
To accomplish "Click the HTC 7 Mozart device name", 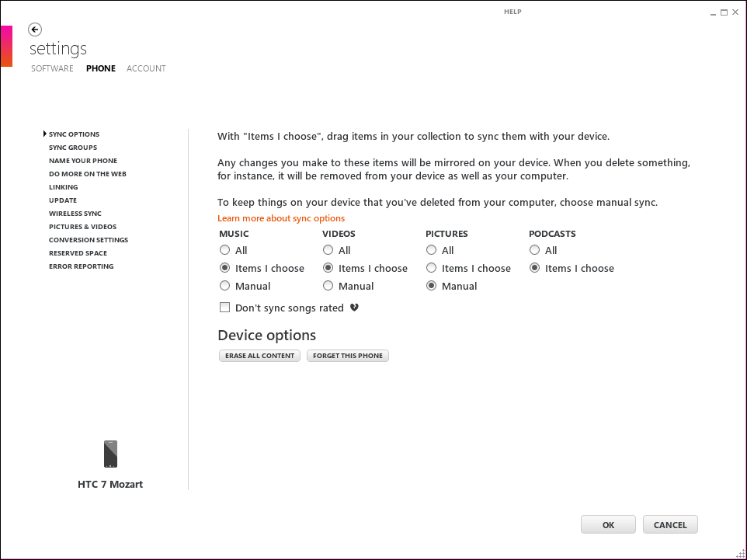I will click(110, 484).
